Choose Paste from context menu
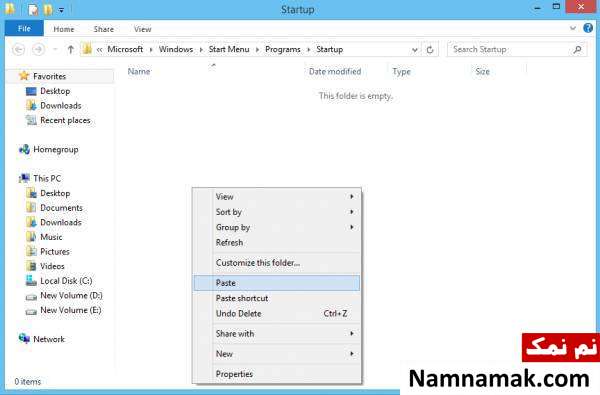This screenshot has height=395, width=600. point(277,283)
